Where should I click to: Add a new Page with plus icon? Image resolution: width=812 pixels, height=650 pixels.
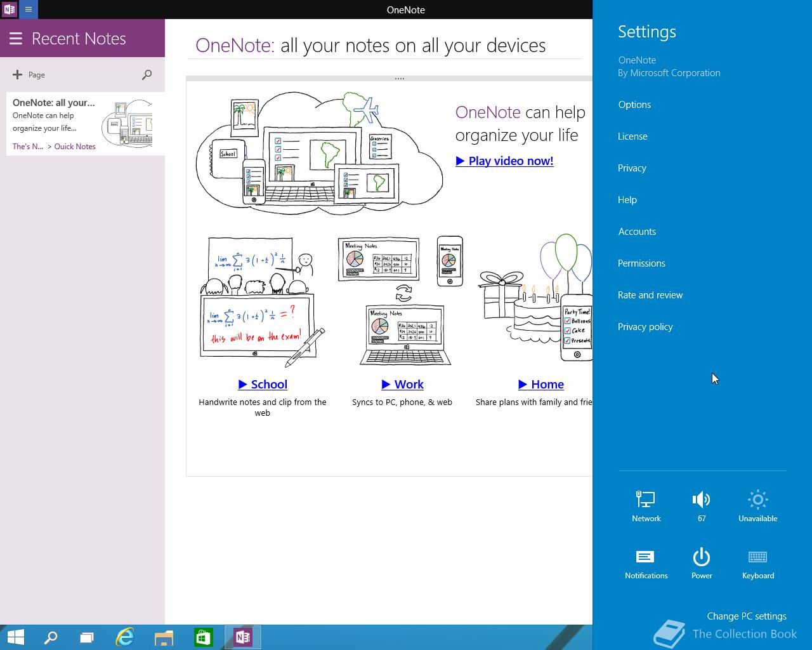click(29, 75)
